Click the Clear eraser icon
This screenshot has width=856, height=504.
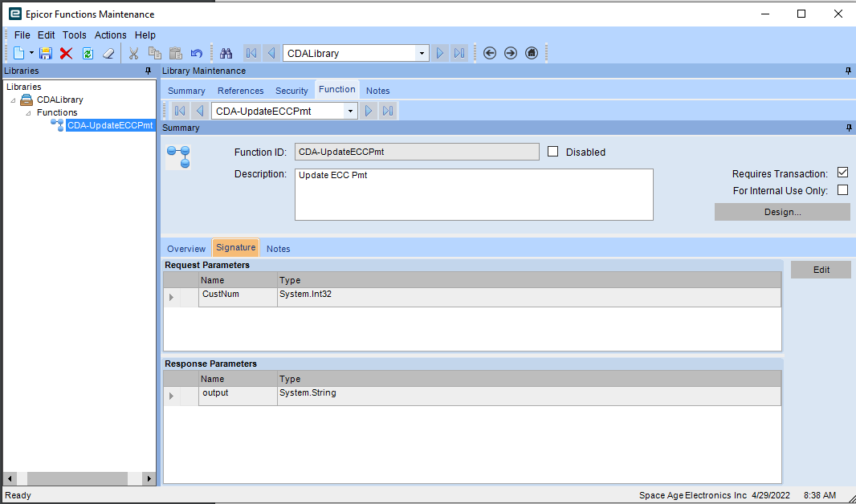click(108, 53)
